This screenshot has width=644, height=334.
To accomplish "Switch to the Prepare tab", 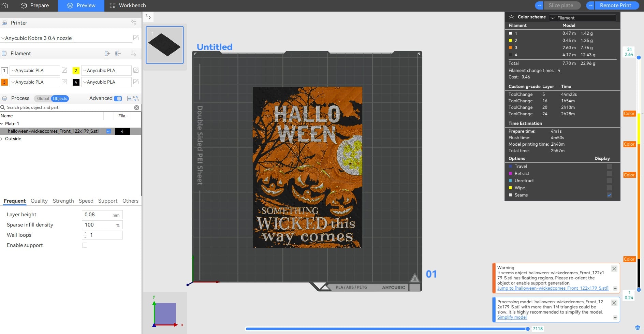I will tap(35, 5).
